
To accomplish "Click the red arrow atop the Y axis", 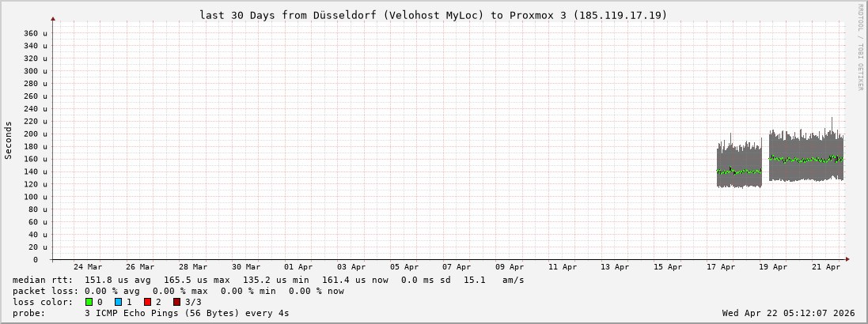I will [53, 17].
